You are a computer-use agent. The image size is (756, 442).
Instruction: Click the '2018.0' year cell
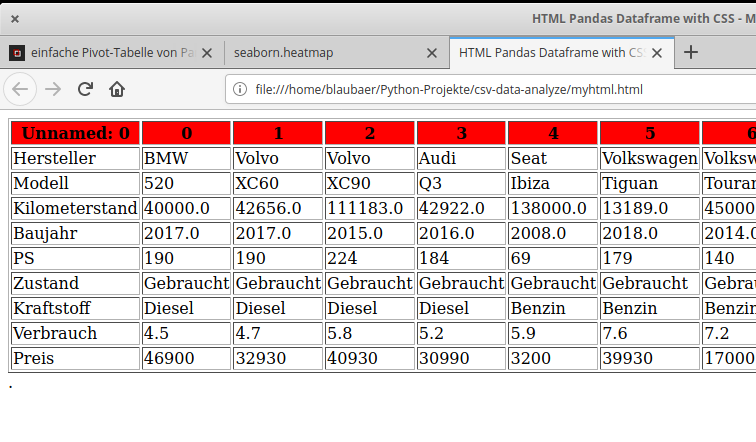(x=650, y=233)
